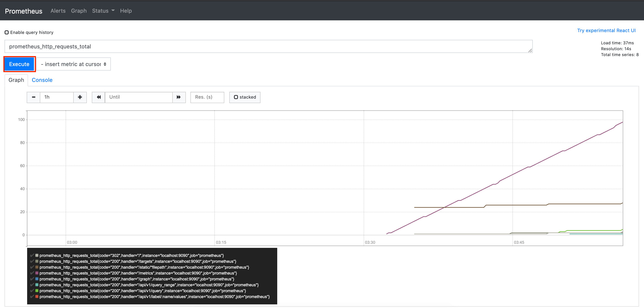Enable the query history checkbox
The height and width of the screenshot is (308, 644).
[7, 33]
